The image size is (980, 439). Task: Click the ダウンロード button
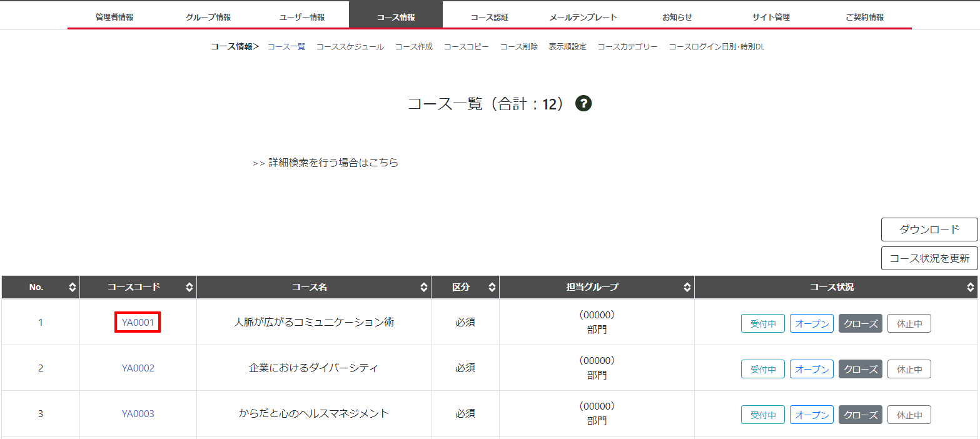929,230
